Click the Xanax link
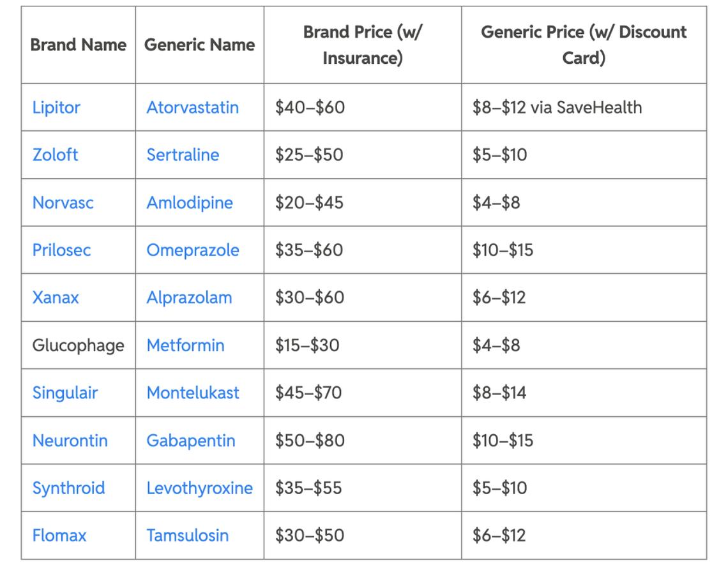This screenshot has width=728, height=565. [x=56, y=298]
